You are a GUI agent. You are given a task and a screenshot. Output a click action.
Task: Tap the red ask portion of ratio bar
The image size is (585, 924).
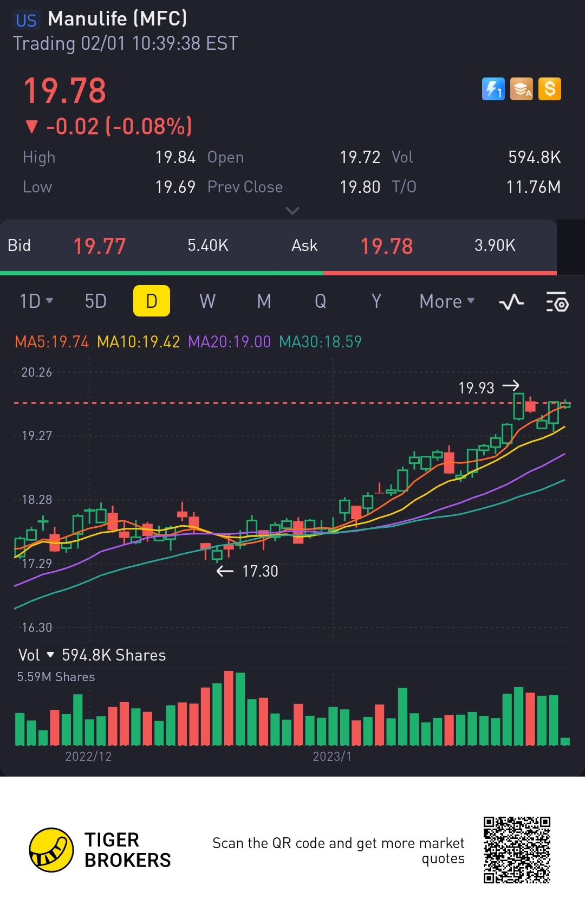pyautogui.click(x=440, y=273)
